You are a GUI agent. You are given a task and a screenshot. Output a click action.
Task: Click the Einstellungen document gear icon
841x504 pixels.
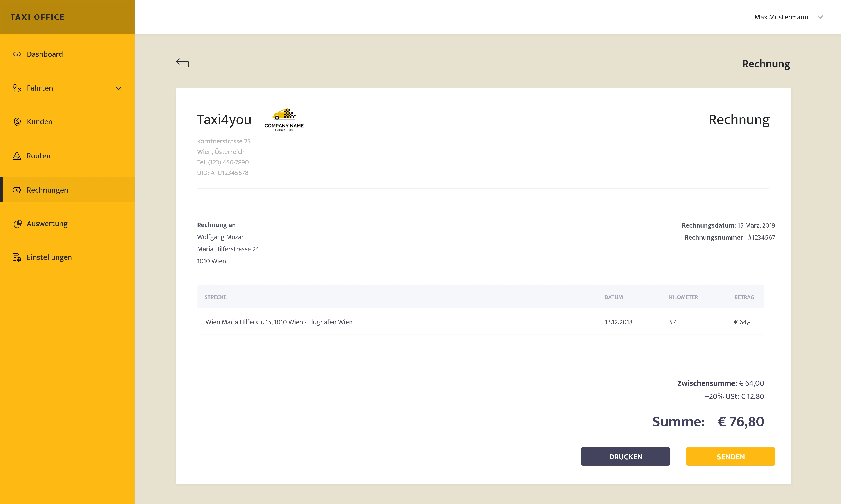pyautogui.click(x=17, y=258)
